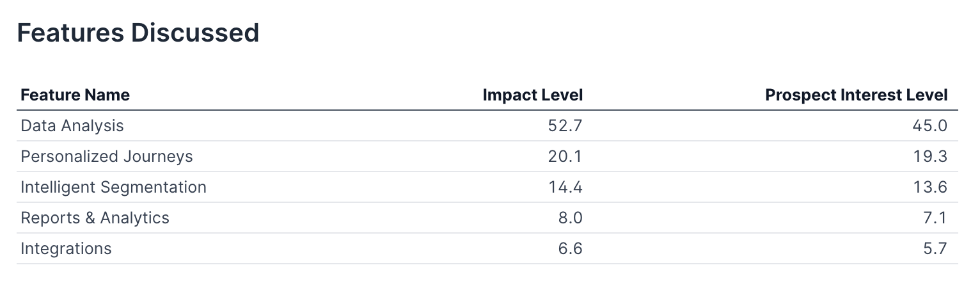Select the 8.0 impact level value

pos(569,218)
